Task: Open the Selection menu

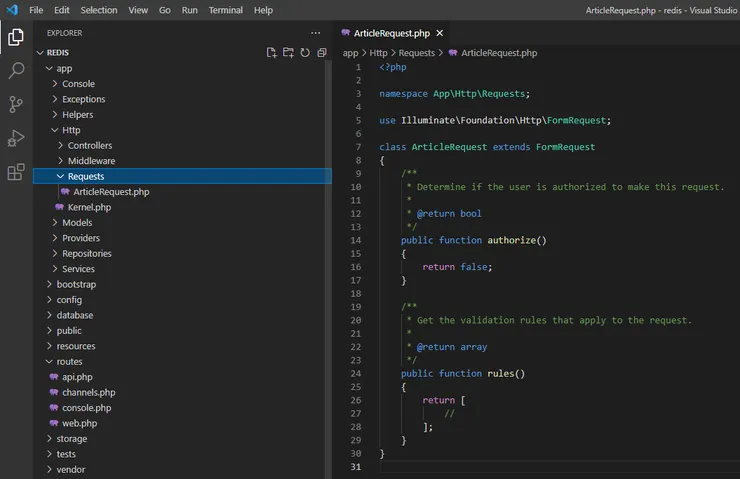Action: point(98,10)
